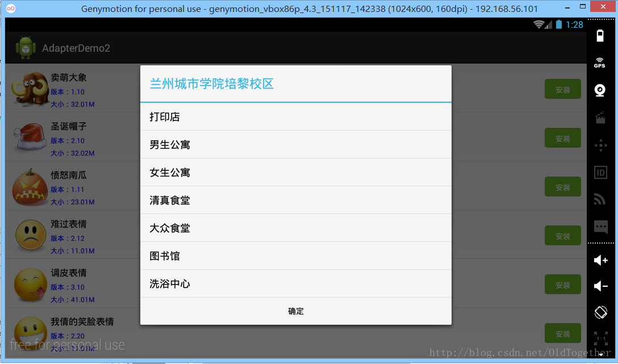
Task: Click the 调皮表情 tongue face thumbnail
Action: click(x=31, y=284)
